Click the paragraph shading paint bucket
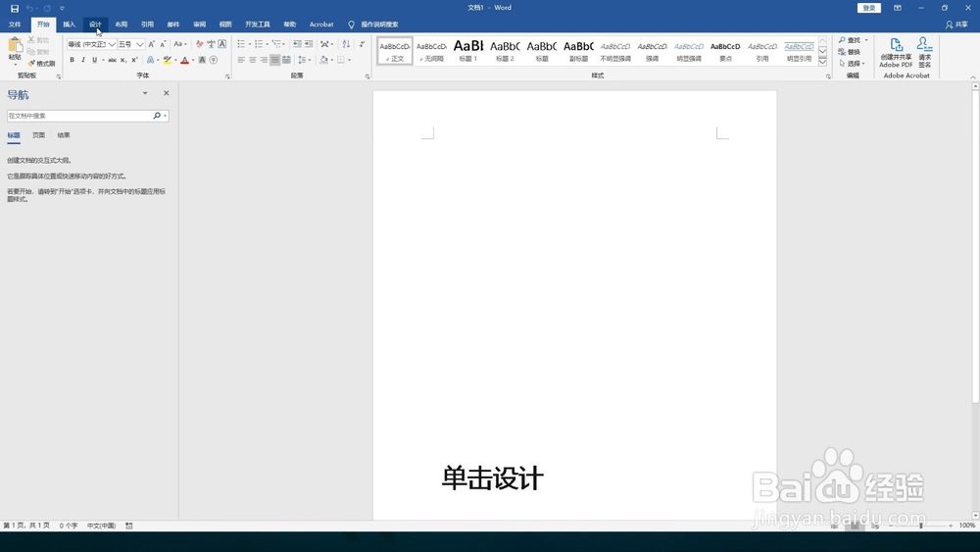Image resolution: width=980 pixels, height=552 pixels. coord(323,60)
